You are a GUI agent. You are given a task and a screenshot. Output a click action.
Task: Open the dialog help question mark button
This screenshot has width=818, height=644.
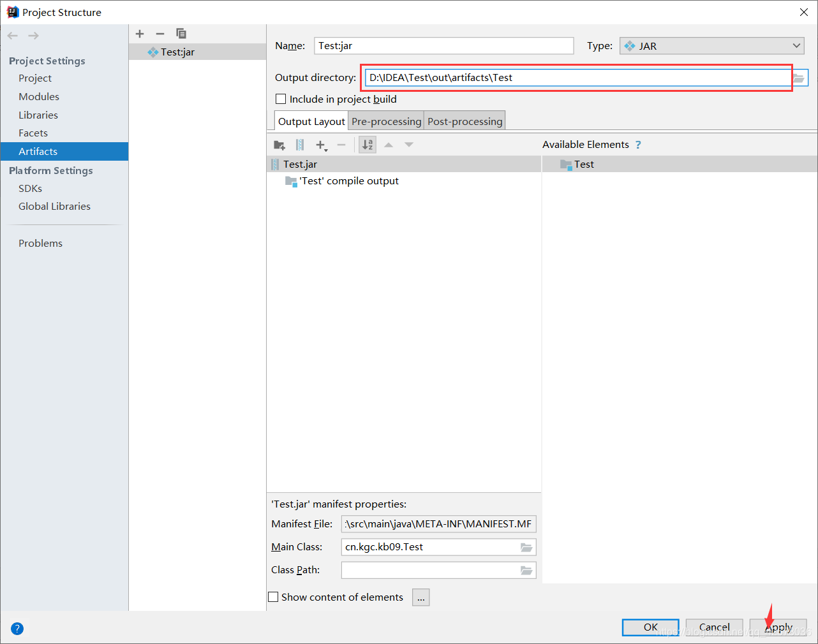pos(17,629)
